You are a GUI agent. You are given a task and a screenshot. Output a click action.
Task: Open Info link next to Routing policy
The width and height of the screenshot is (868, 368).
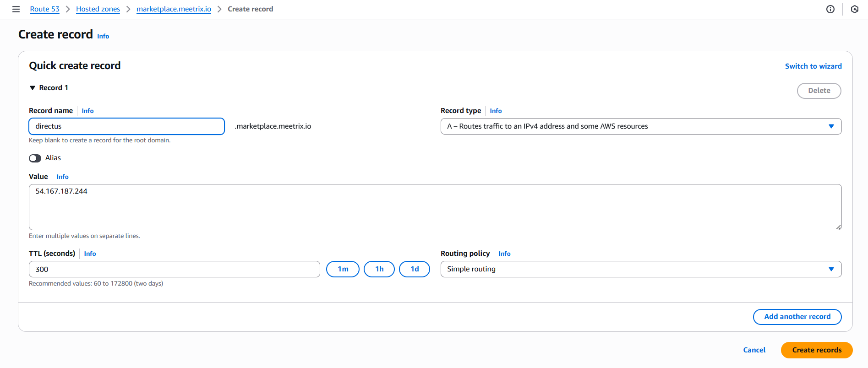pyautogui.click(x=504, y=254)
